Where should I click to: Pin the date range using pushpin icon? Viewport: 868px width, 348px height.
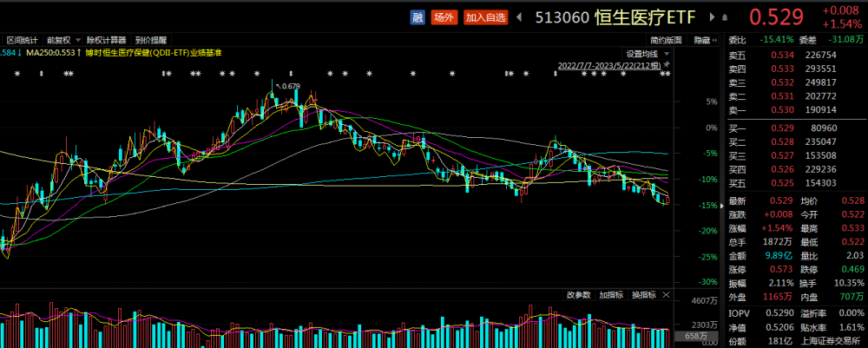[x=667, y=64]
